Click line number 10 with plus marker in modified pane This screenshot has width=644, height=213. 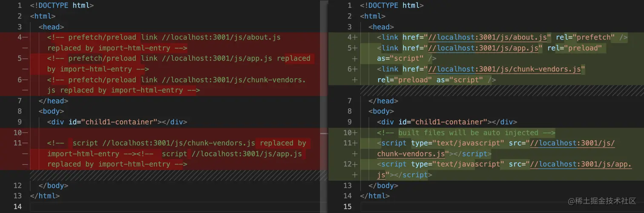350,133
